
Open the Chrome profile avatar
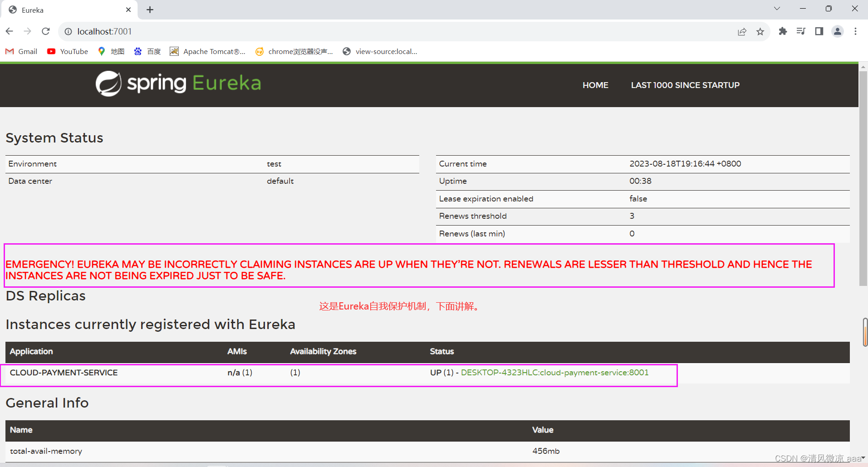point(838,31)
